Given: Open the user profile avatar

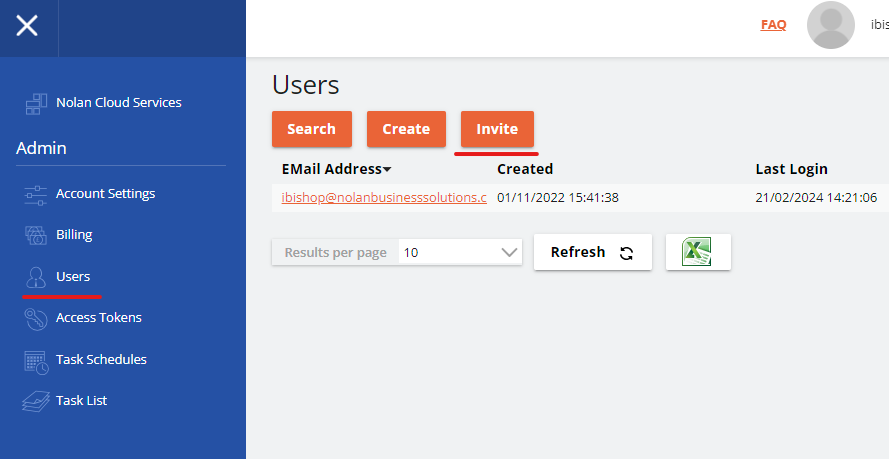Looking at the screenshot, I should click(830, 25).
